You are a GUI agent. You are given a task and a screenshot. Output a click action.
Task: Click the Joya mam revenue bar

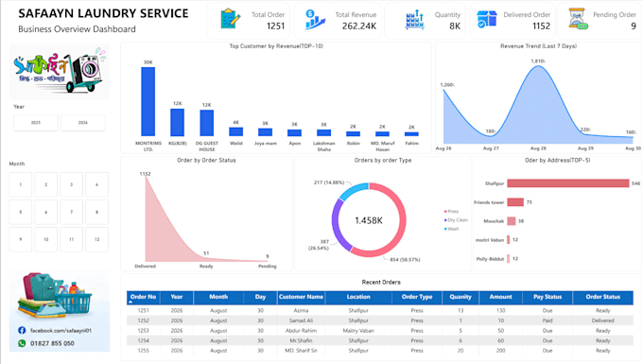266,132
